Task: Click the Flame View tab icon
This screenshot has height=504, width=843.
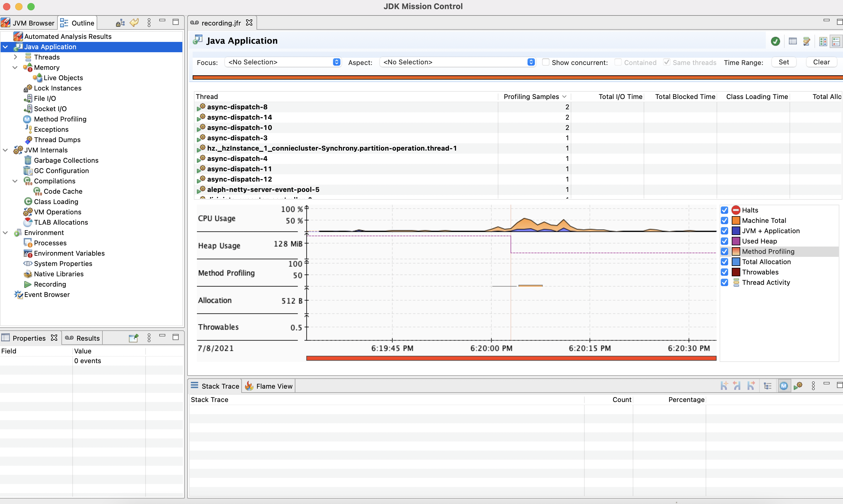Action: pos(249,386)
